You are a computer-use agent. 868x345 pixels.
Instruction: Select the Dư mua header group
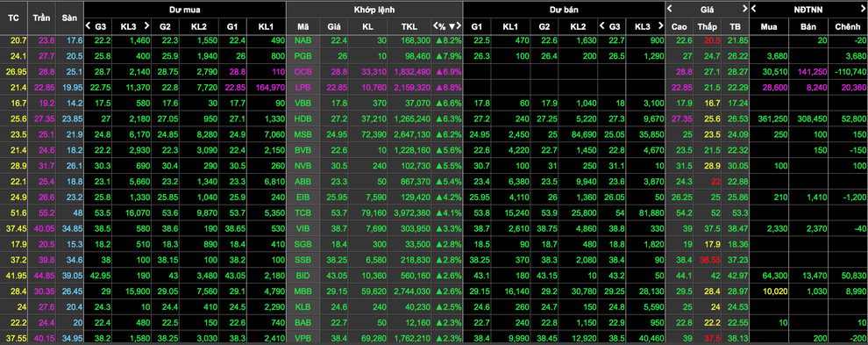(185, 10)
